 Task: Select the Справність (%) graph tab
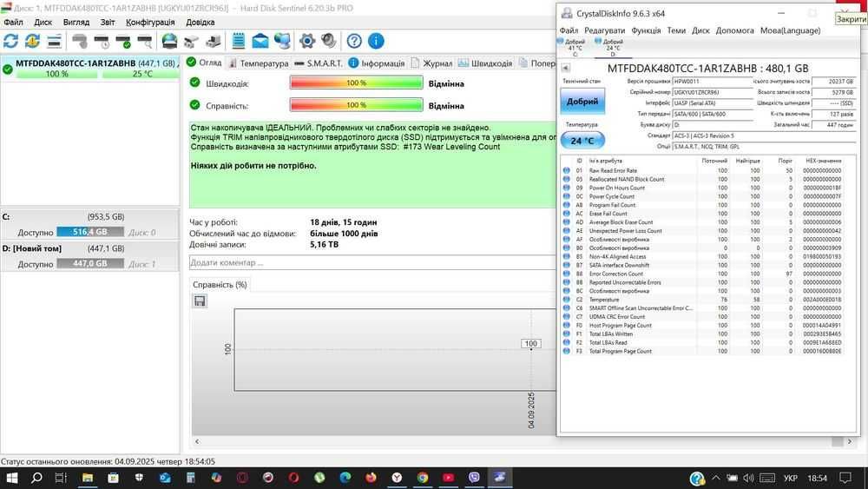coord(220,285)
